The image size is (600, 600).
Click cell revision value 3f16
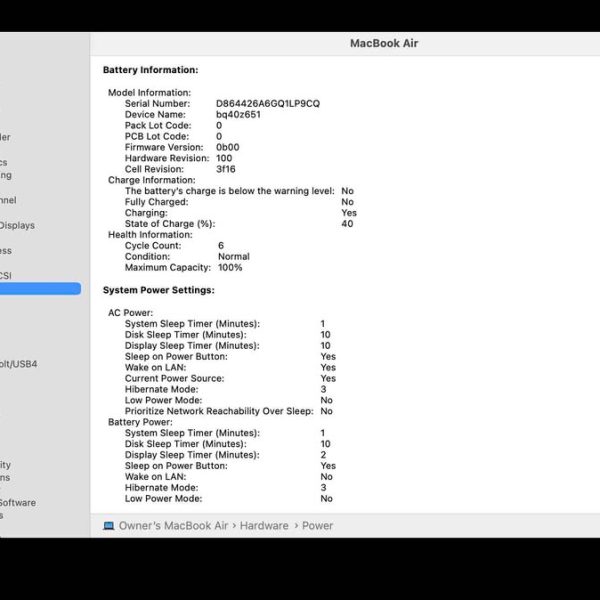coord(225,169)
